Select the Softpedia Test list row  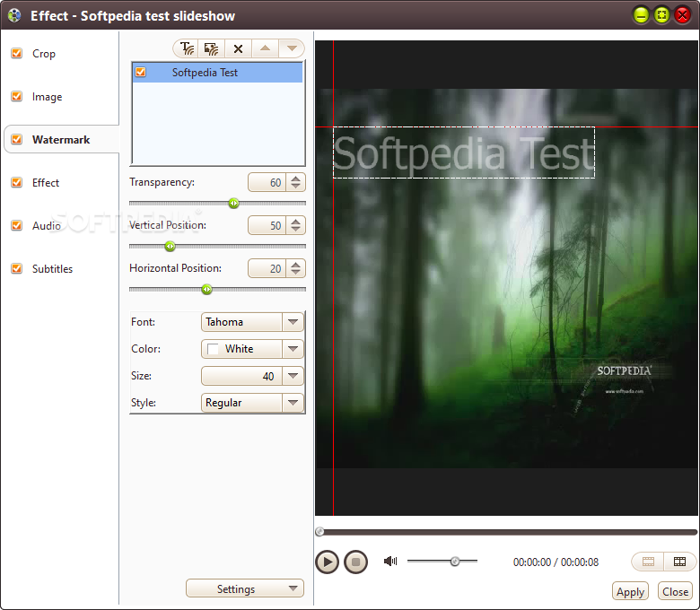pos(218,73)
